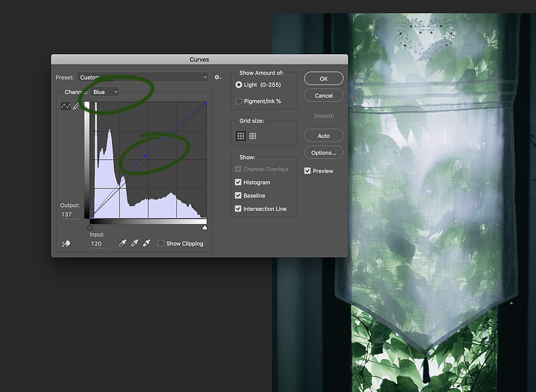Select the curve's bottom-left endpoint
This screenshot has width=536, height=392.
coord(91,217)
